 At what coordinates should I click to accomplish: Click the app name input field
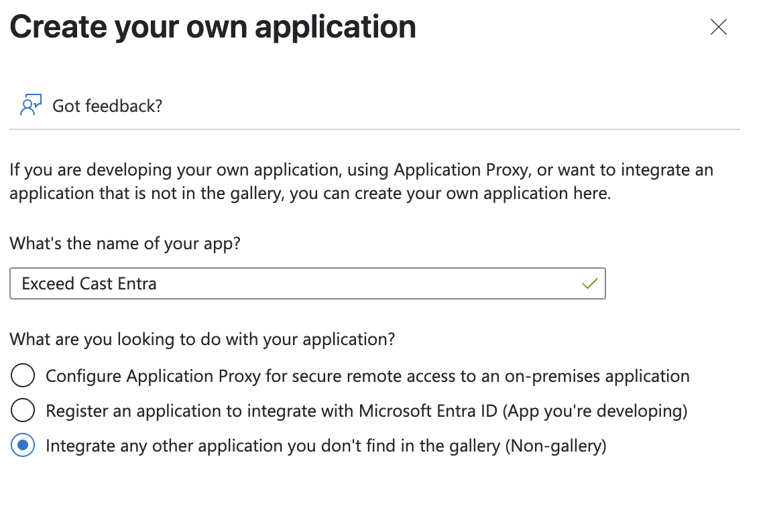(x=307, y=283)
